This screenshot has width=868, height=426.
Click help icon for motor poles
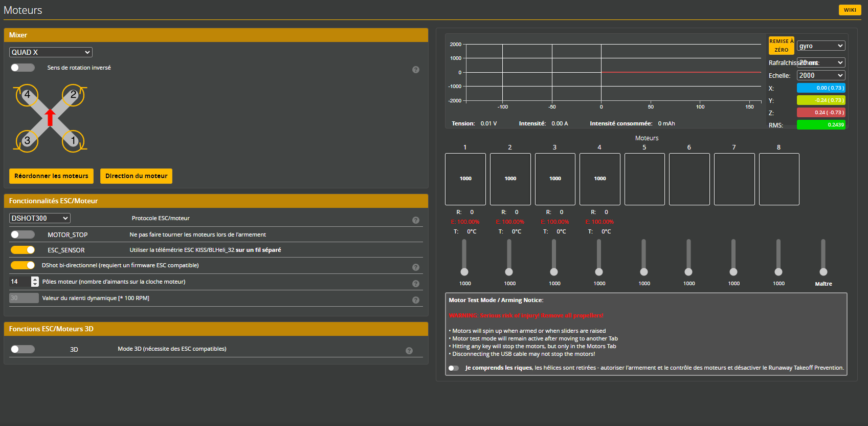(x=415, y=284)
